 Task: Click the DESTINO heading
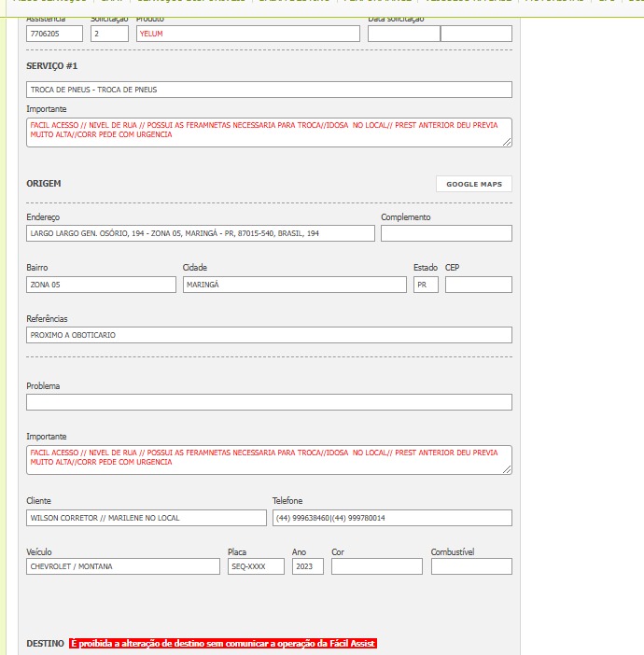tap(45, 643)
